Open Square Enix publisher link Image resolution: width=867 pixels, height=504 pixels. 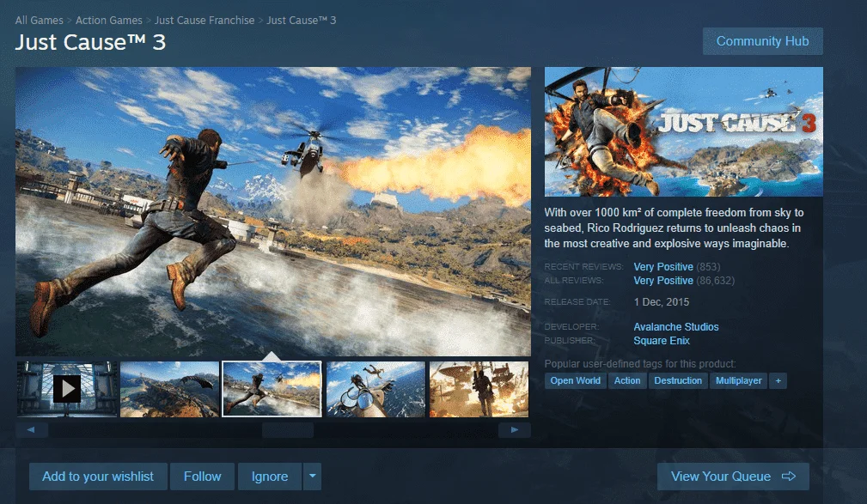point(662,341)
